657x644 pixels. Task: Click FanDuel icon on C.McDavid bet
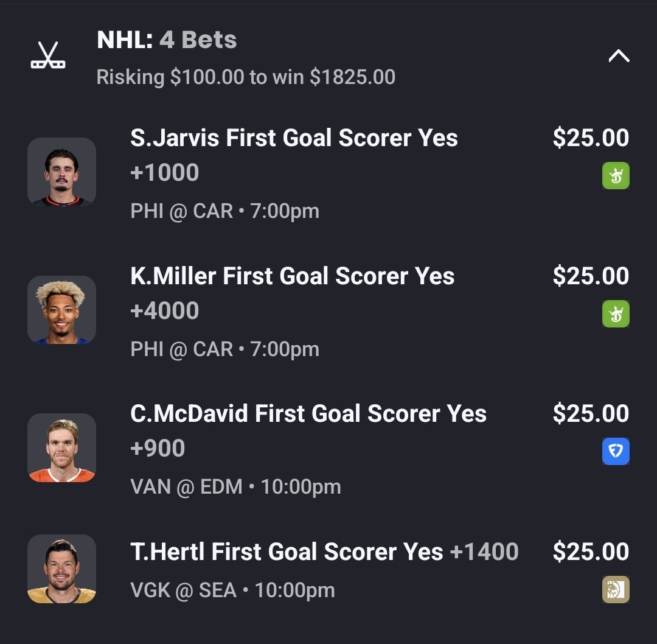point(616,452)
